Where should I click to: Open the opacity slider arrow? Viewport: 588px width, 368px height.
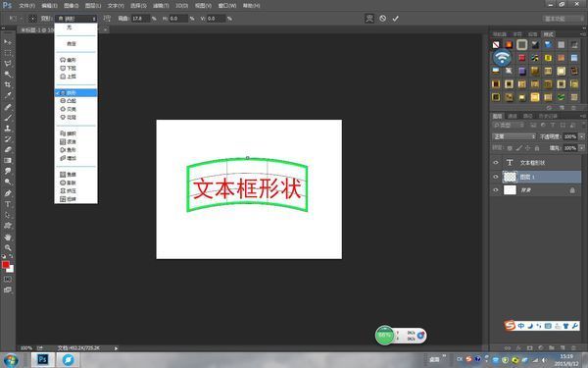point(581,136)
